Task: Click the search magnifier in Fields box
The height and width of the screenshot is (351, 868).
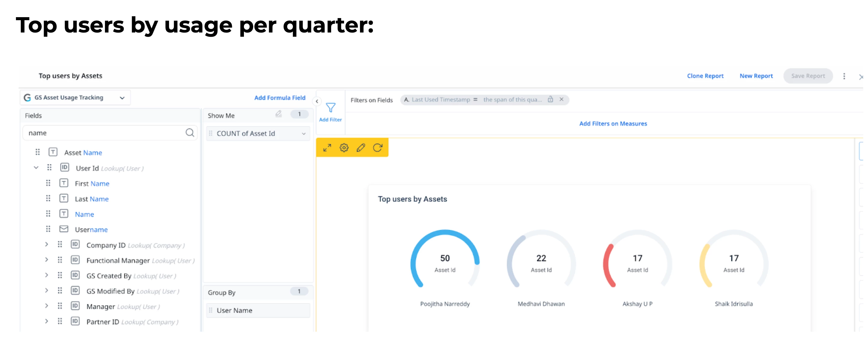Action: 190,132
